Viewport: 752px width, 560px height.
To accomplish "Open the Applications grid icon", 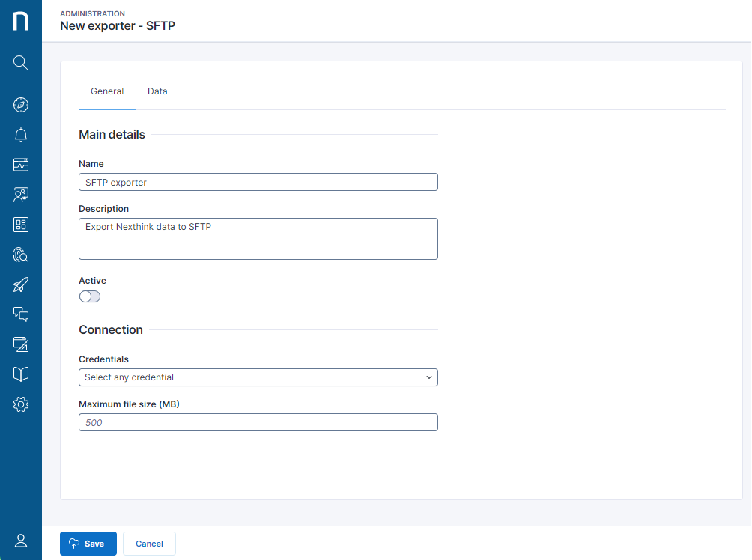I will [x=20, y=225].
